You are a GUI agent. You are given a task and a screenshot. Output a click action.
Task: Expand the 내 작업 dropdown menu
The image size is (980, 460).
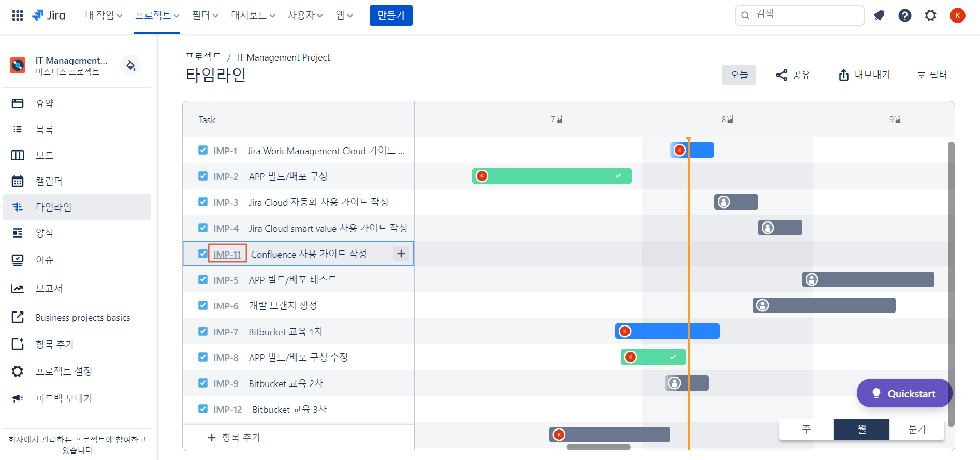(x=104, y=16)
